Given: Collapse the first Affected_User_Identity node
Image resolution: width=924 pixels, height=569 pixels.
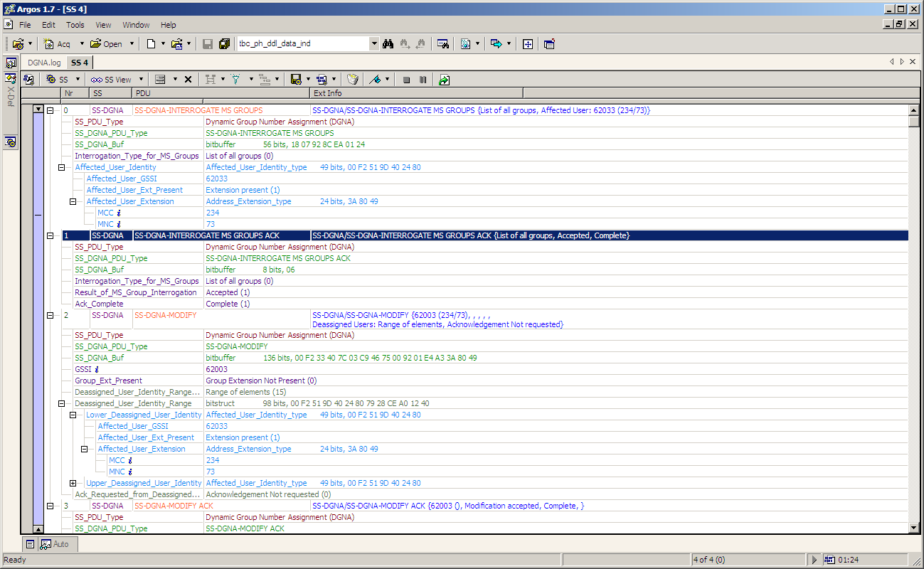Looking at the screenshot, I should tap(62, 167).
